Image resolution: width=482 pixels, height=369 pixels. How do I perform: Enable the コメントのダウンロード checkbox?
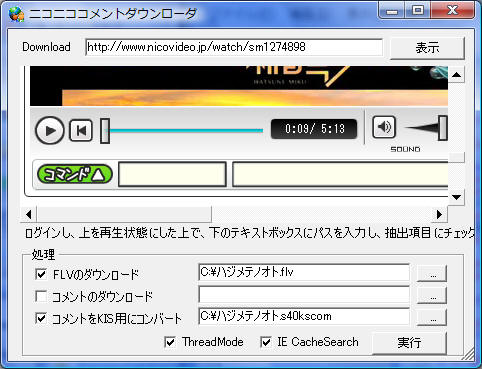click(41, 296)
